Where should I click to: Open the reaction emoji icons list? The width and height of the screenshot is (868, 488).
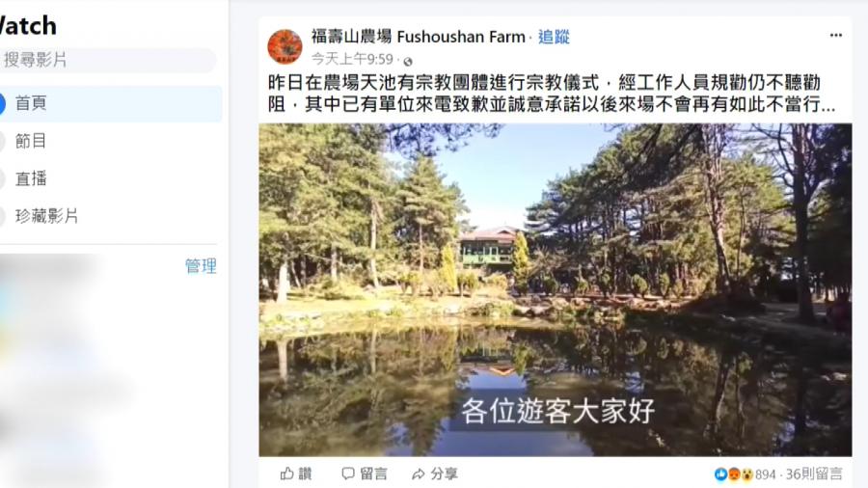pos(734,474)
